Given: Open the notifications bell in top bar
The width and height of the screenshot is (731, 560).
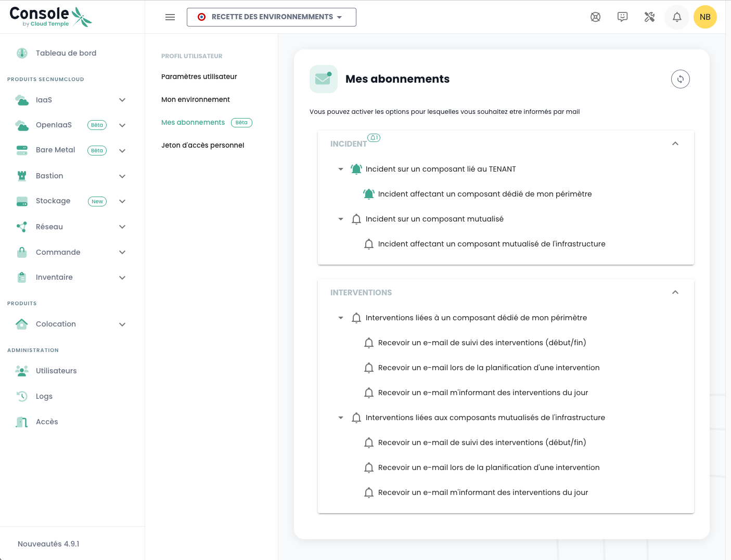Looking at the screenshot, I should pyautogui.click(x=676, y=17).
